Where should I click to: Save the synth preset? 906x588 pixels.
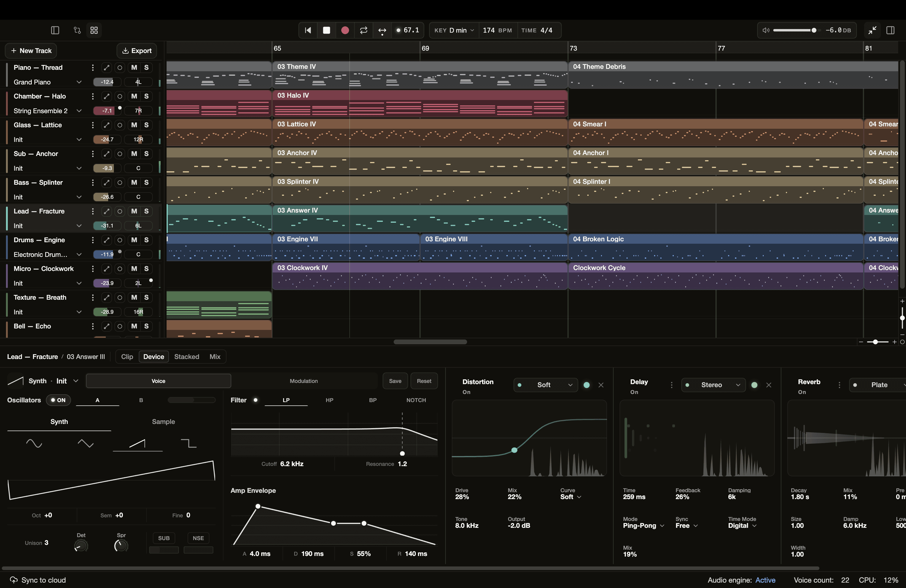(395, 381)
